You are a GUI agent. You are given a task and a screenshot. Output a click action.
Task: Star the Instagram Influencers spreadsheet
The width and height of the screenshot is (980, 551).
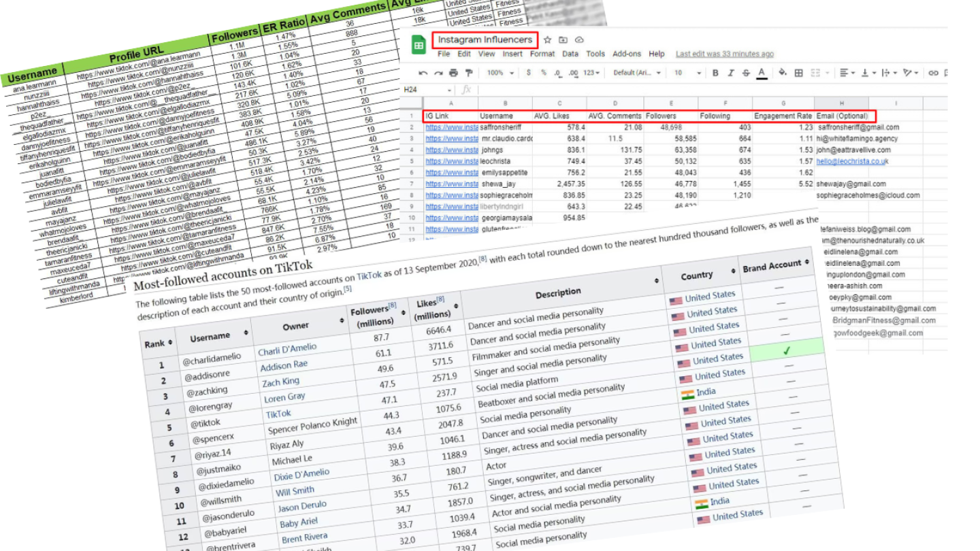tap(548, 40)
